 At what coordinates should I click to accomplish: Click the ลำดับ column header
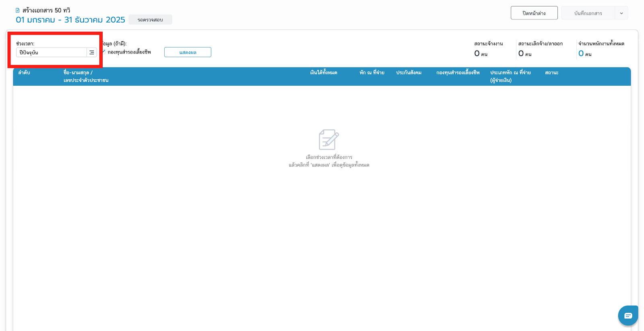point(24,73)
